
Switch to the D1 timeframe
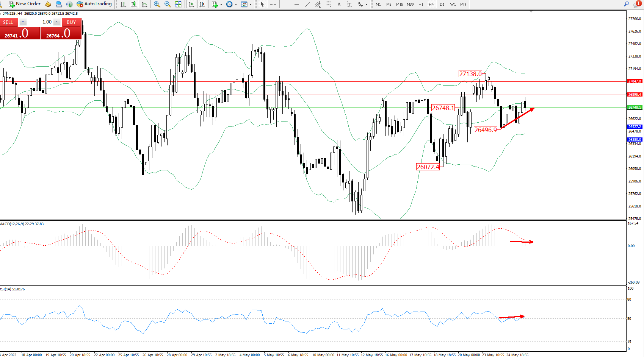(442, 4)
